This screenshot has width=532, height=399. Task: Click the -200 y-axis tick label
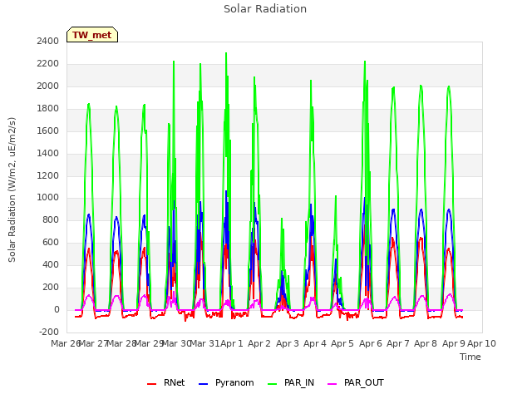(49, 332)
